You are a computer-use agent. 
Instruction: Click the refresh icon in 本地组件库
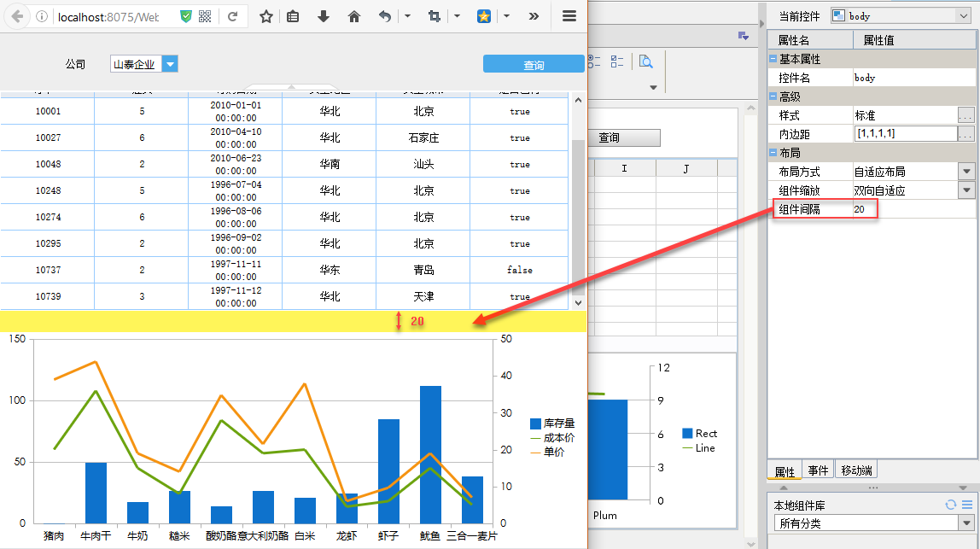coord(951,505)
